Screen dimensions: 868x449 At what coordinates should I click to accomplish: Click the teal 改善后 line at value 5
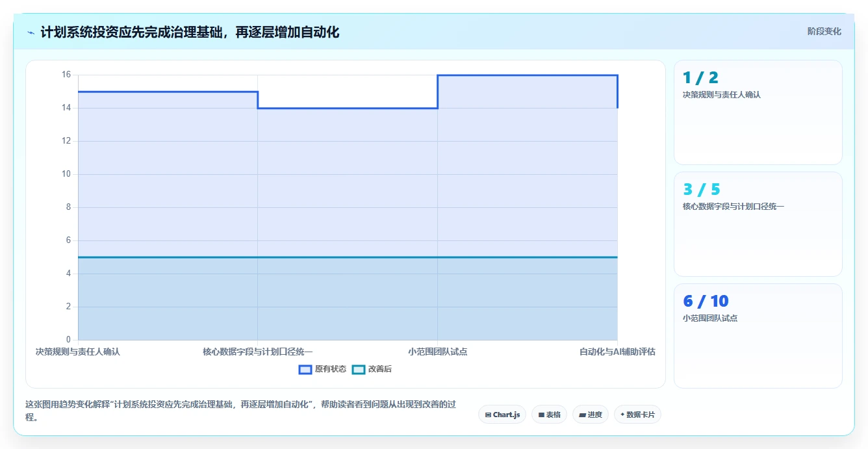click(x=348, y=257)
